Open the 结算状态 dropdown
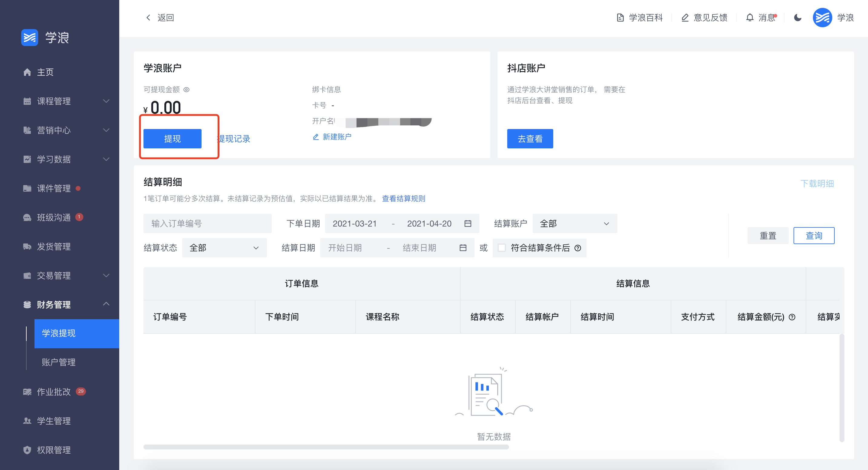The height and width of the screenshot is (470, 868). (x=224, y=248)
